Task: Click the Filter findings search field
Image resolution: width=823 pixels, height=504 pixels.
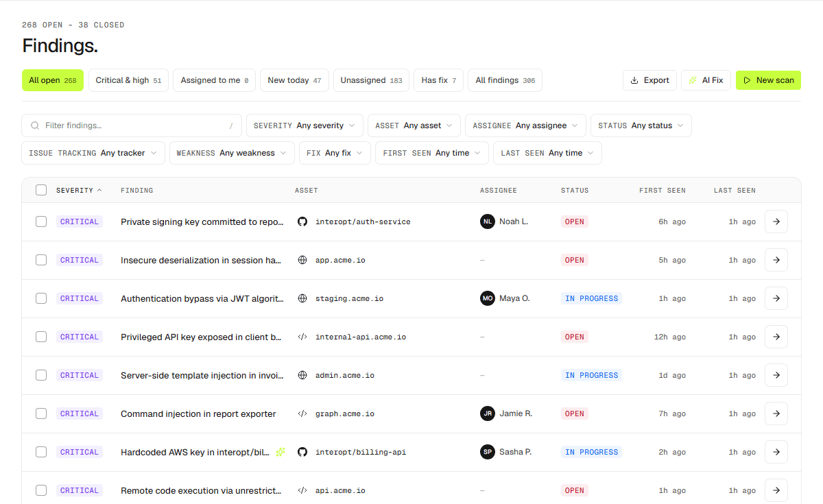Action: click(132, 125)
